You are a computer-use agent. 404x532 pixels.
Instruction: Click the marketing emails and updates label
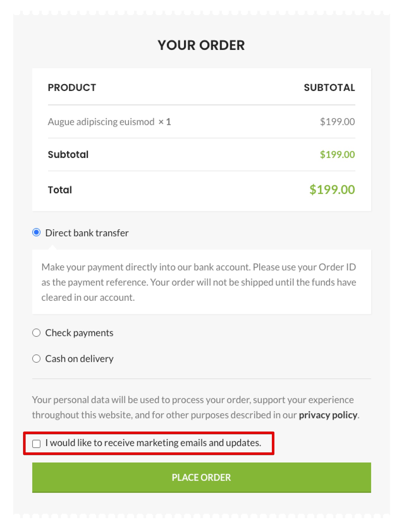pos(153,443)
